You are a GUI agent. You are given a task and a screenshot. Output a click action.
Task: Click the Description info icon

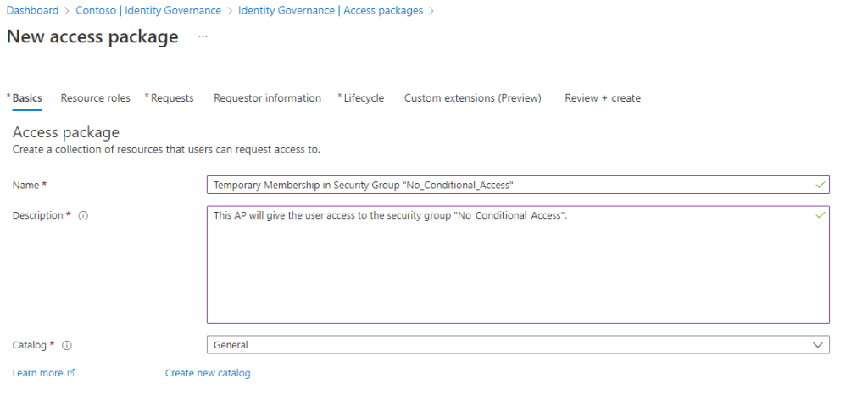tap(84, 216)
